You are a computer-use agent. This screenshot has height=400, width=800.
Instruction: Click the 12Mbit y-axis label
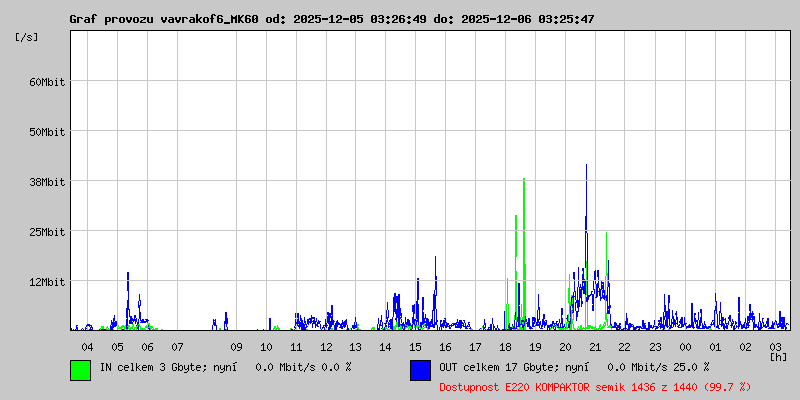(46, 282)
